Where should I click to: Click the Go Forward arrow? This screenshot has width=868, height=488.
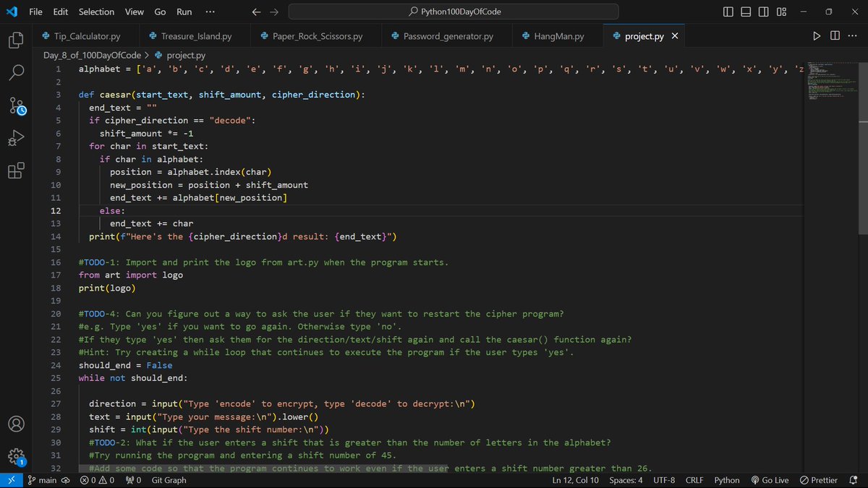[x=273, y=12]
